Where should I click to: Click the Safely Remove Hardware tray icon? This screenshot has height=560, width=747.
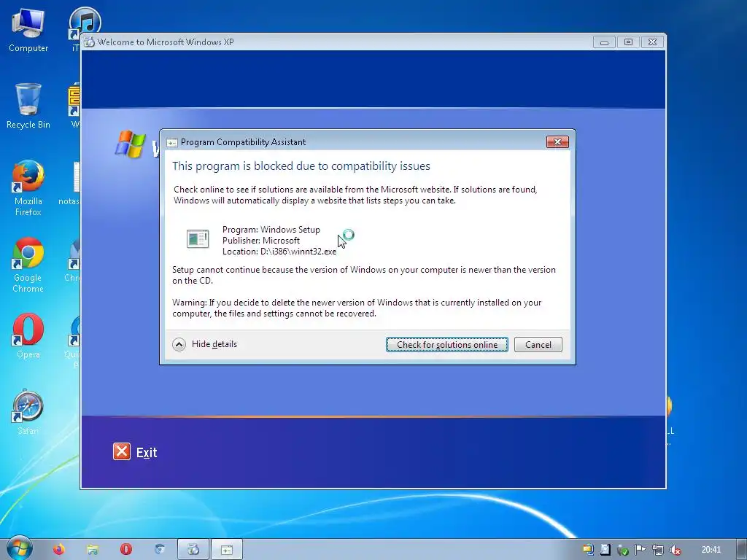pos(623,550)
